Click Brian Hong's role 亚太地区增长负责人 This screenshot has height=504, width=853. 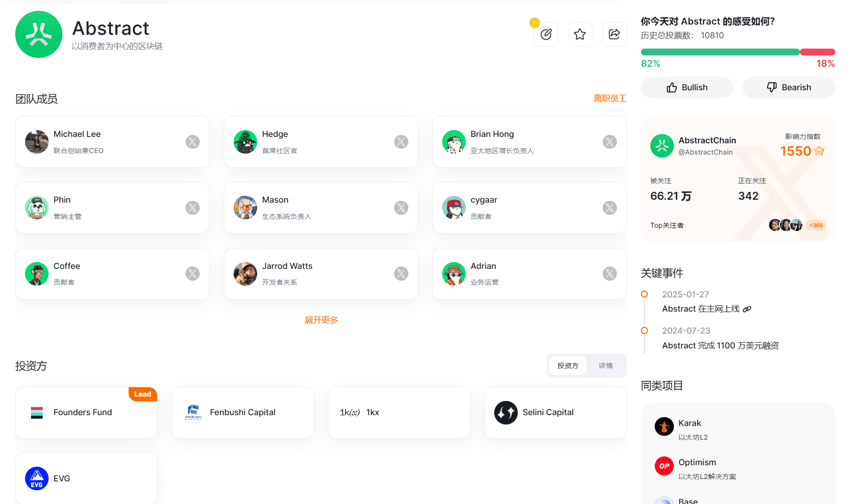coord(502,151)
